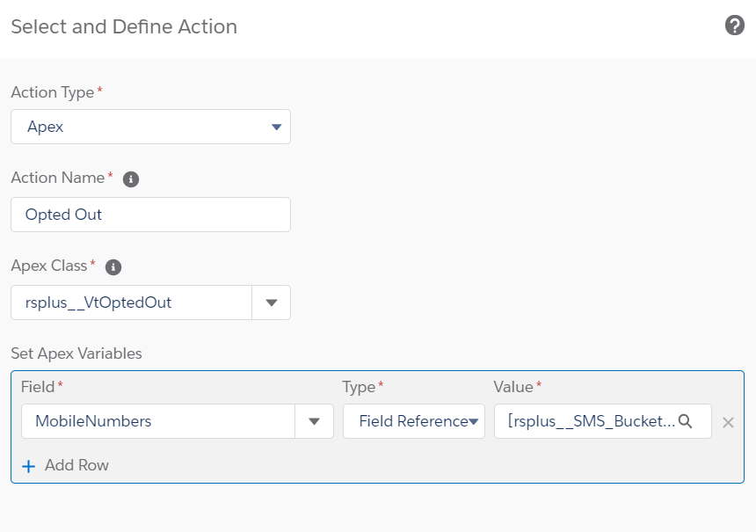The height and width of the screenshot is (532, 756).
Task: Remove the MobileNumbers row with X icon
Action: tap(728, 422)
